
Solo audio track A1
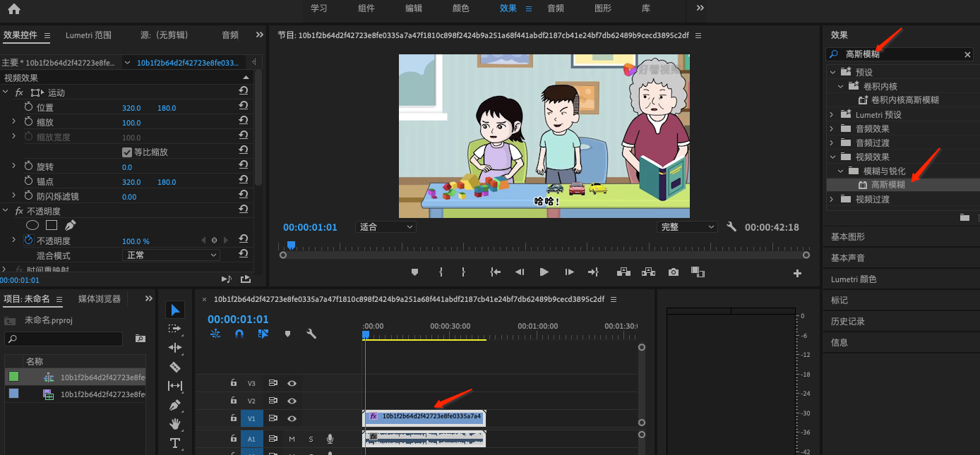pyautogui.click(x=311, y=439)
